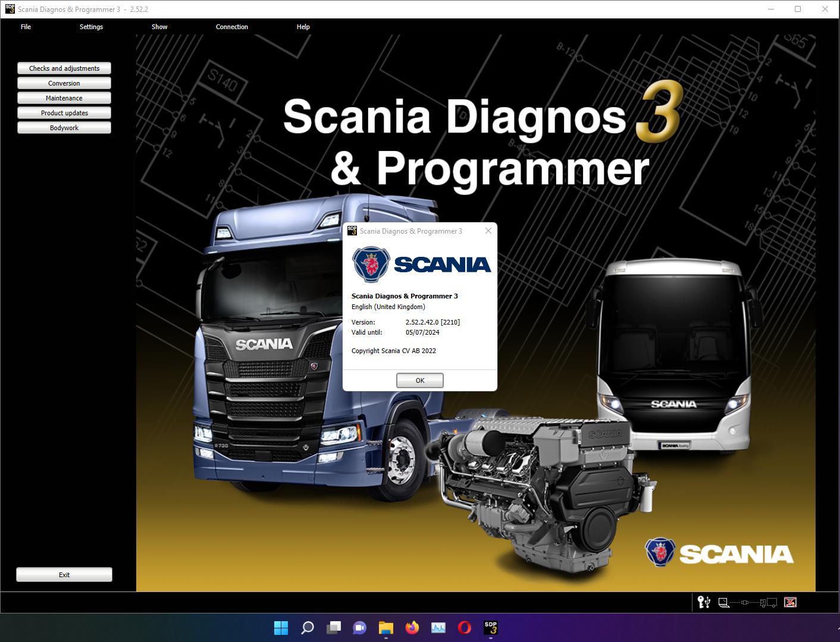Confirm the version dialog with OK

click(420, 380)
